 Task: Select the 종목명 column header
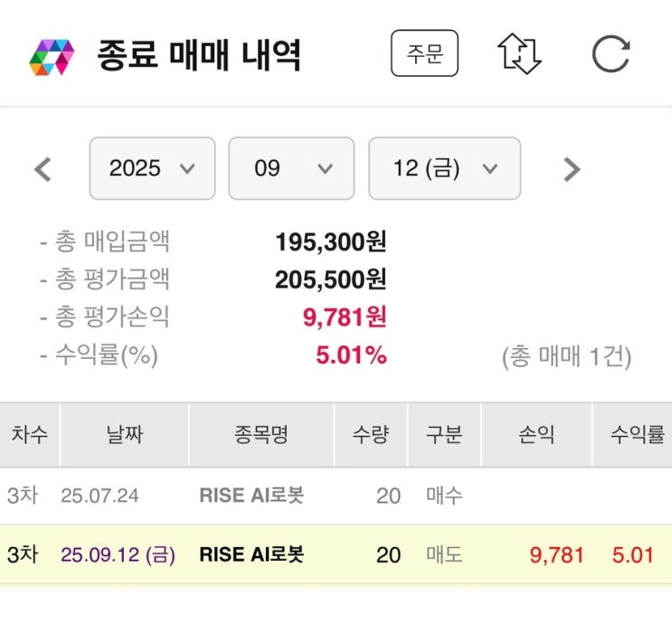click(260, 435)
